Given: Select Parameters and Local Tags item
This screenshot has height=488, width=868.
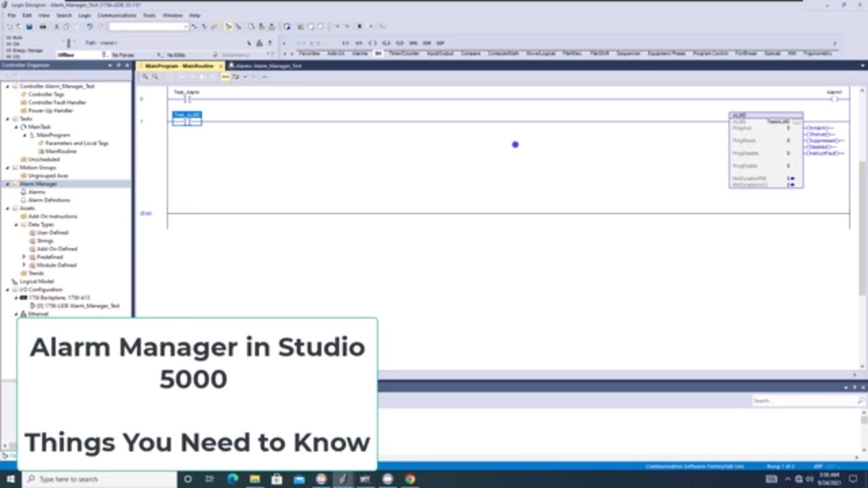Looking at the screenshot, I should (x=77, y=143).
